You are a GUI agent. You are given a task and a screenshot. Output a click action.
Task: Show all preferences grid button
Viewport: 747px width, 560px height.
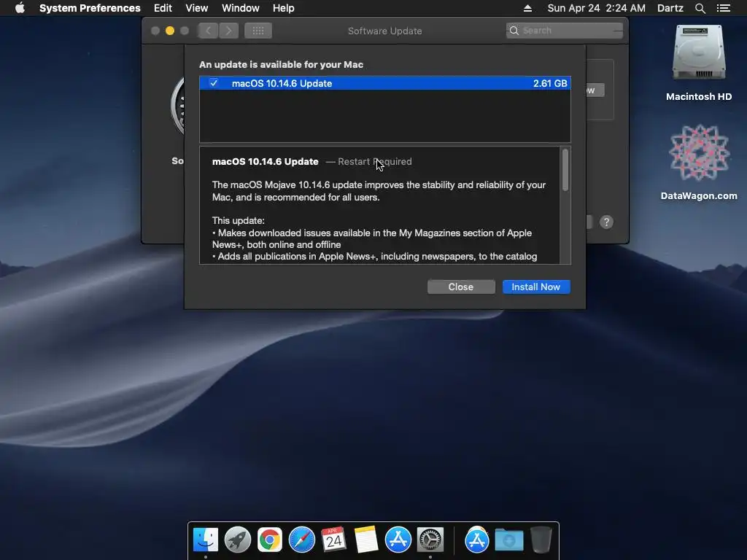(258, 31)
